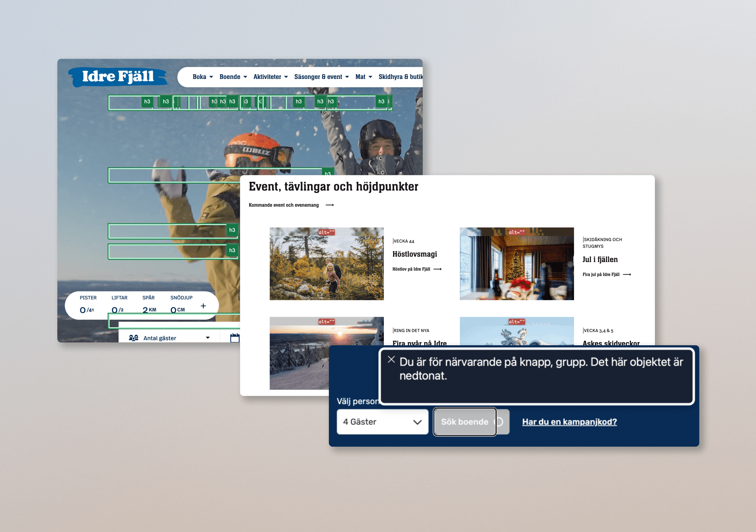Click the PISTER 0/41 status

pyautogui.click(x=88, y=305)
